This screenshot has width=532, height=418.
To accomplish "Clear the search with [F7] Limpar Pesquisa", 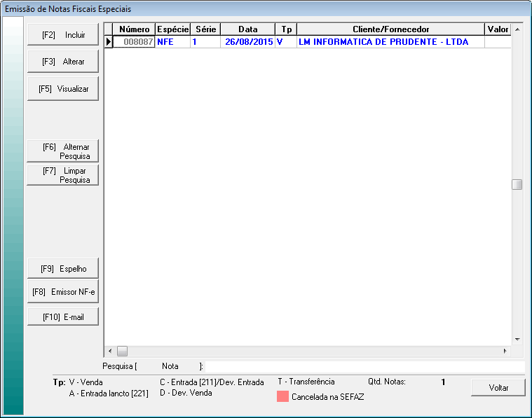I will point(63,175).
